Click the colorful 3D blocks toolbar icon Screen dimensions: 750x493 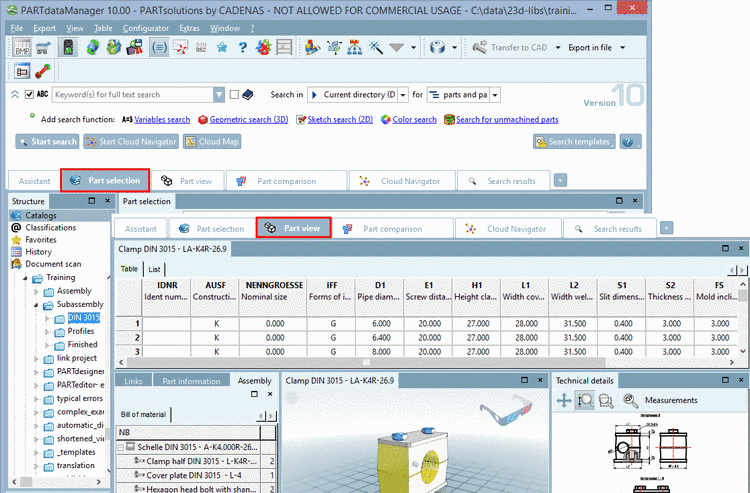312,47
